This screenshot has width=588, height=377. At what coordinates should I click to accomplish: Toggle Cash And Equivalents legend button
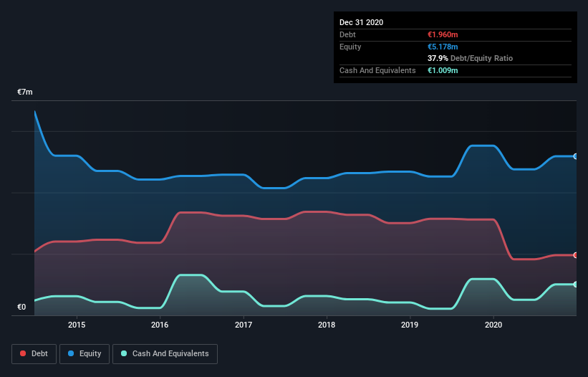pos(165,354)
